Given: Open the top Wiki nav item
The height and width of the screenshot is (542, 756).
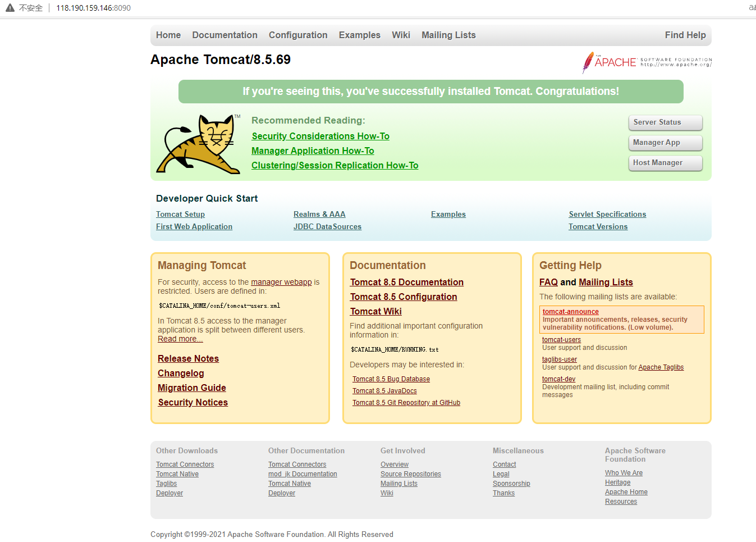Looking at the screenshot, I should pyautogui.click(x=401, y=35).
